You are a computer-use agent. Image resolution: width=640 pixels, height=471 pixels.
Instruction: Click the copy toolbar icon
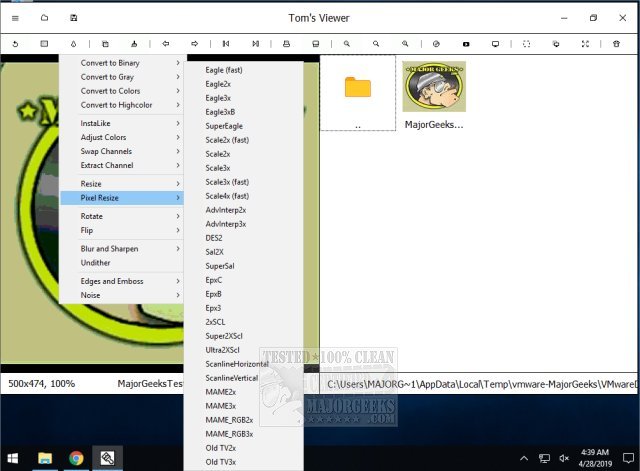point(105,44)
